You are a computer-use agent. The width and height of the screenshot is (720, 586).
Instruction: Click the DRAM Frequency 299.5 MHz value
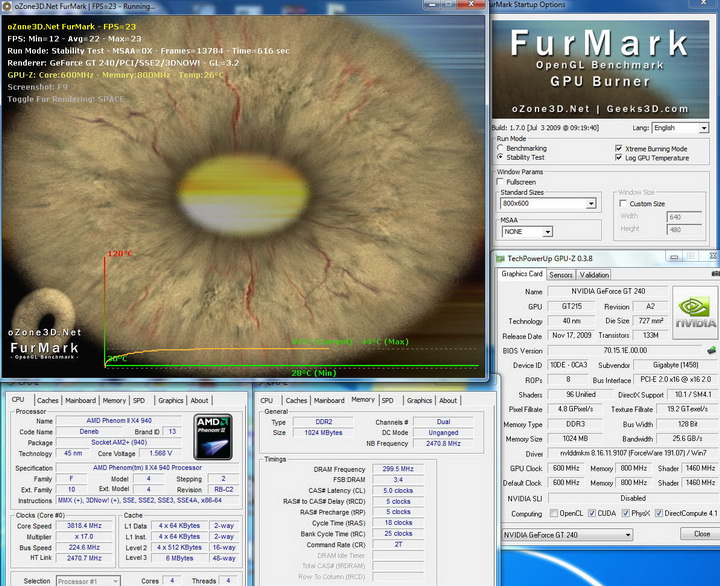click(x=398, y=469)
